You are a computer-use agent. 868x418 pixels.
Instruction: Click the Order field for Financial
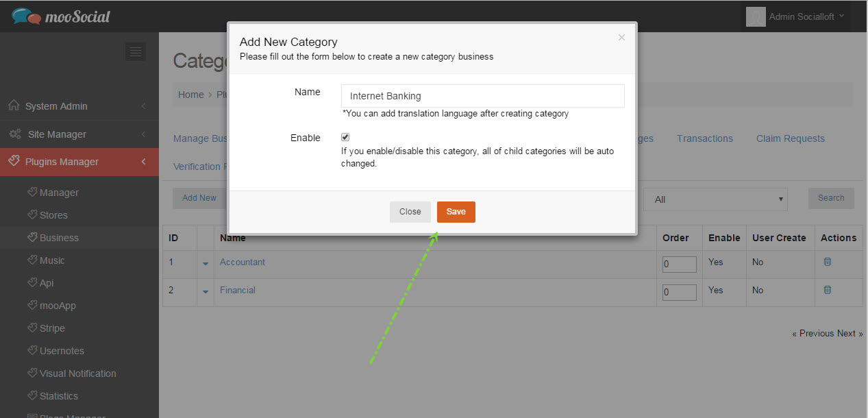[x=680, y=293]
